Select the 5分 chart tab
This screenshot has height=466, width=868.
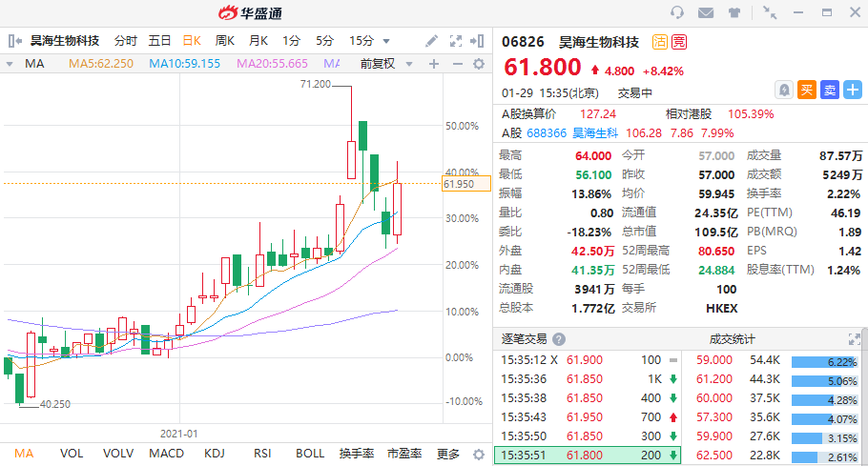coord(325,41)
